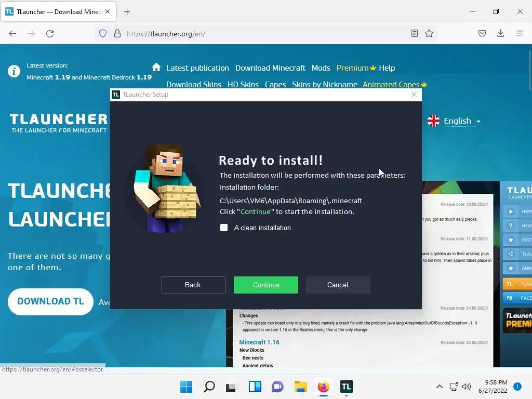Image resolution: width=532 pixels, height=399 pixels.
Task: Open the Firefox downloads panel
Action: tap(500, 33)
